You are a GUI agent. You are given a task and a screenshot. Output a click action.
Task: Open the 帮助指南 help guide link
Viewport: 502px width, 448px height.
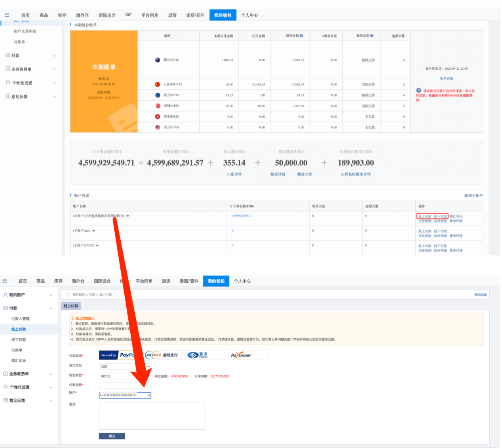(481, 295)
